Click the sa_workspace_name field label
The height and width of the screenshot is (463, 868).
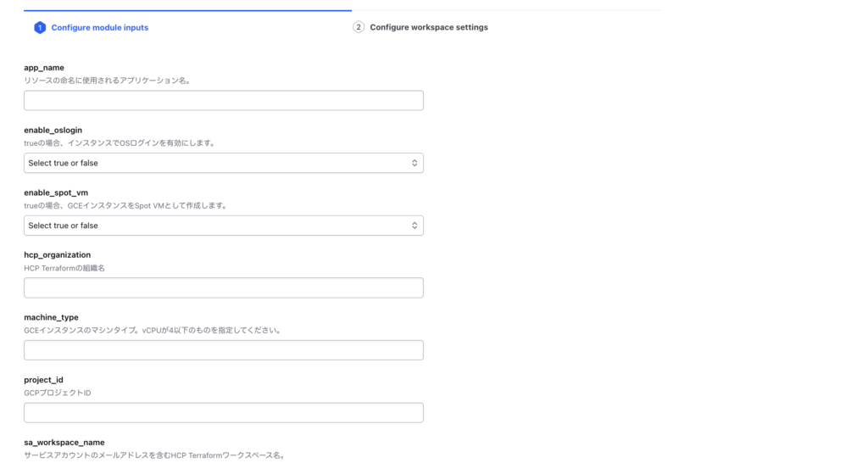click(x=64, y=443)
